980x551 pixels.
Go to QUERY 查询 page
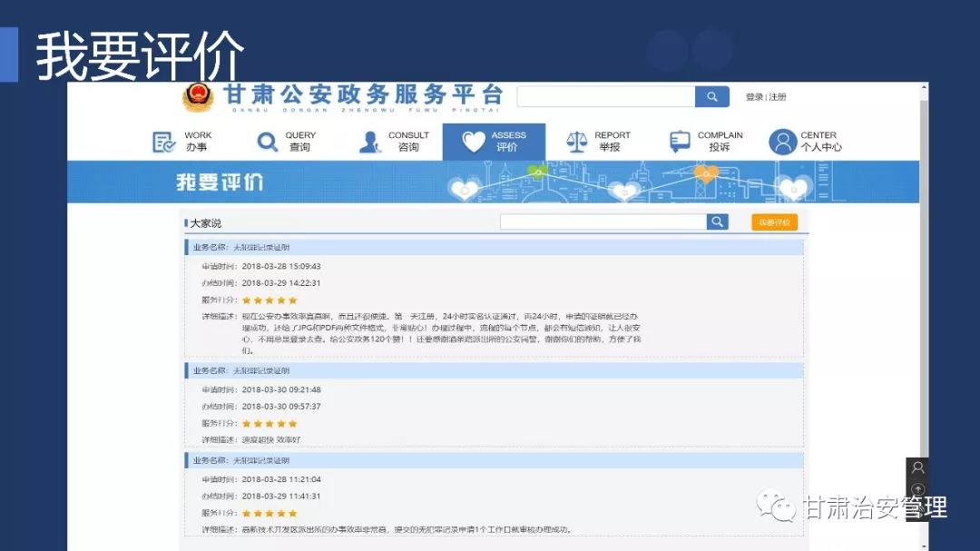(287, 142)
